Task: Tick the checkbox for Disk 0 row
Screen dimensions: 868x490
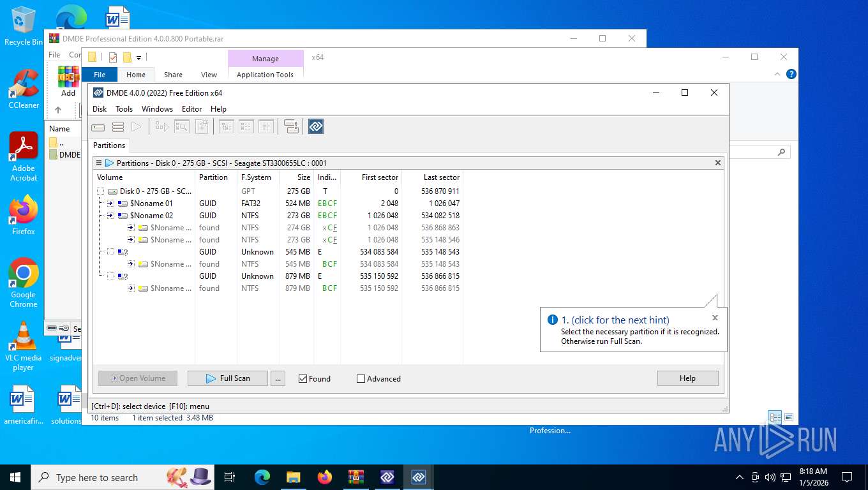Action: pos(100,191)
